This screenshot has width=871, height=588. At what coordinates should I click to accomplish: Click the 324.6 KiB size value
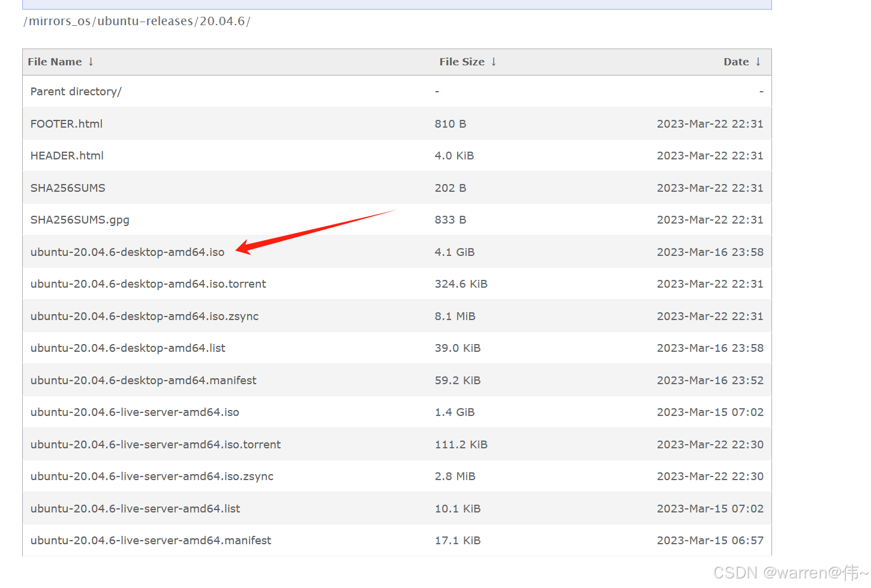[x=461, y=284]
